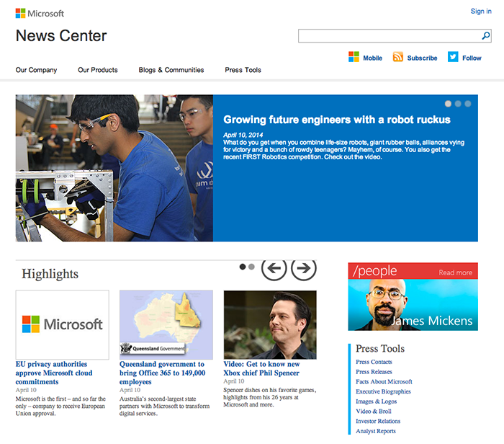The width and height of the screenshot is (504, 444).
Task: Open the Press Releases link
Action: (x=374, y=372)
